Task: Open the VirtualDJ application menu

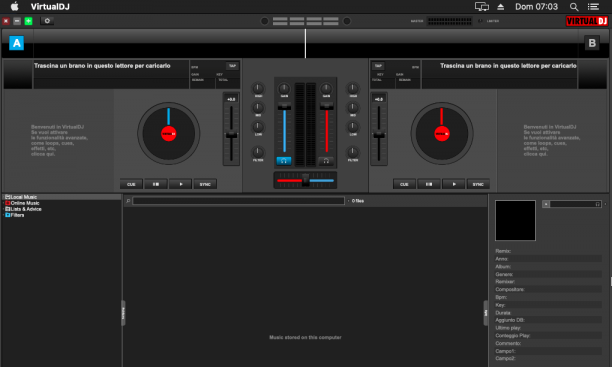Action: (x=50, y=7)
